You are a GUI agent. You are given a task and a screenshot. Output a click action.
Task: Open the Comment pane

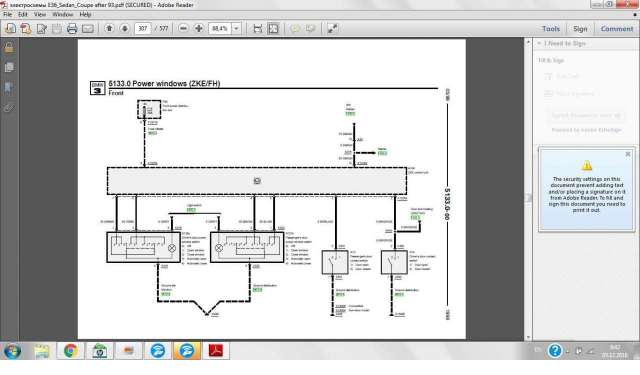pos(617,29)
